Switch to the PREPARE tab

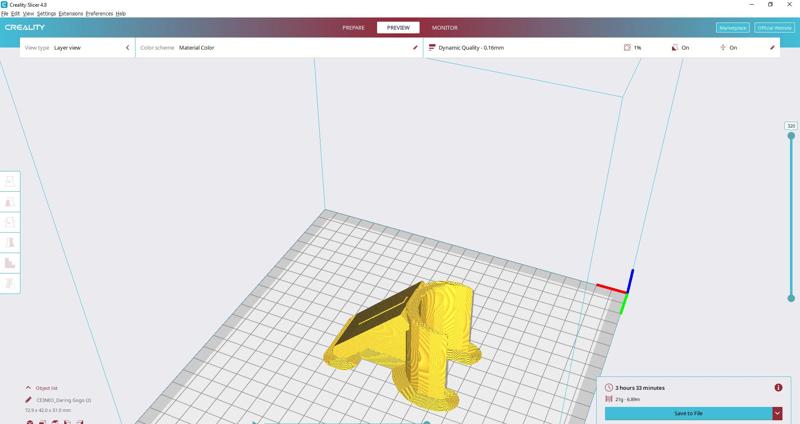point(354,28)
